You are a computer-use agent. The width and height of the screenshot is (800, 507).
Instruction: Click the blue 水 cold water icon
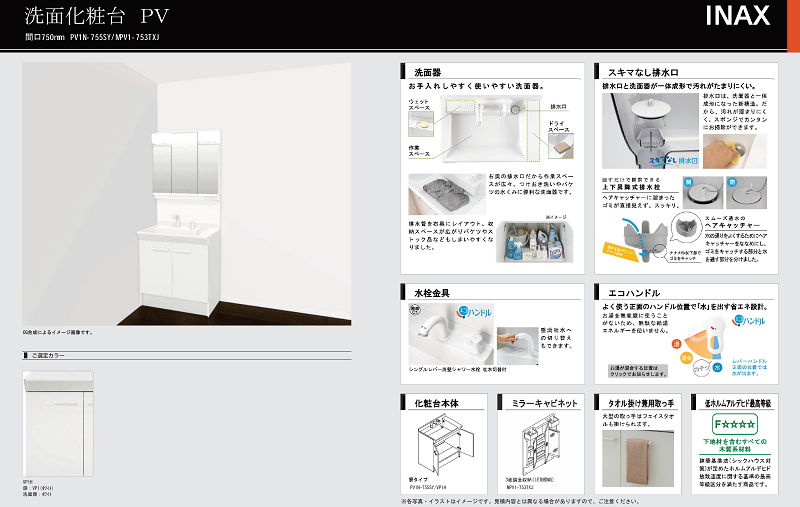(717, 367)
